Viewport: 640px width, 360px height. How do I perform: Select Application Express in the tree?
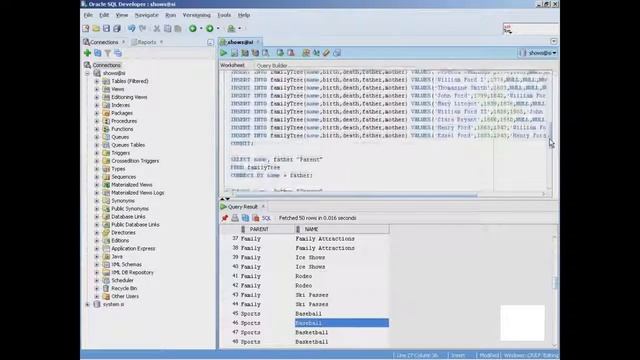tap(133, 249)
